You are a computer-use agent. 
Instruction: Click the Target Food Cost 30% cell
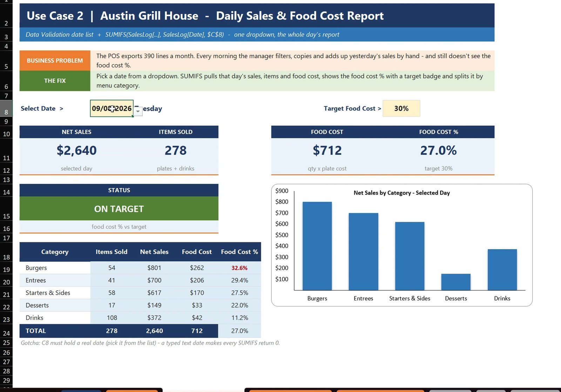coord(401,109)
